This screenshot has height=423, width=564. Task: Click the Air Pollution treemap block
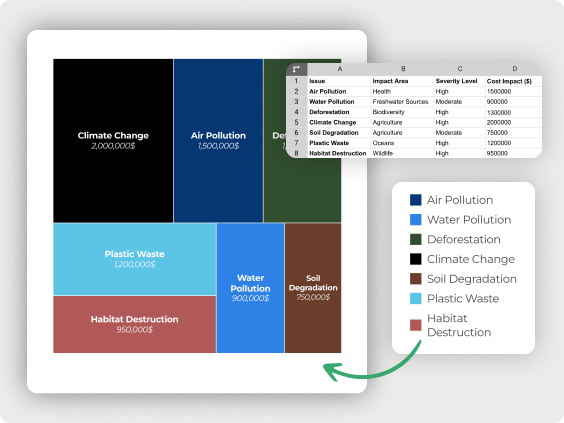point(218,141)
